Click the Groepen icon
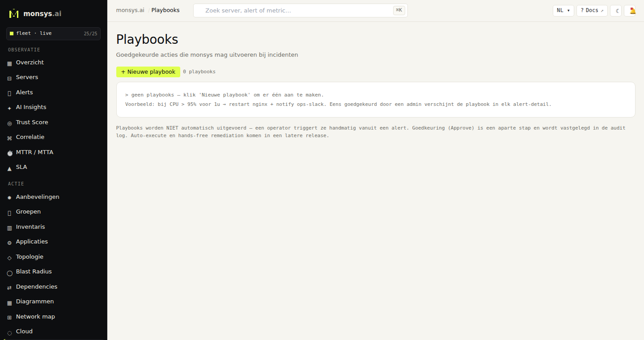 click(9, 213)
